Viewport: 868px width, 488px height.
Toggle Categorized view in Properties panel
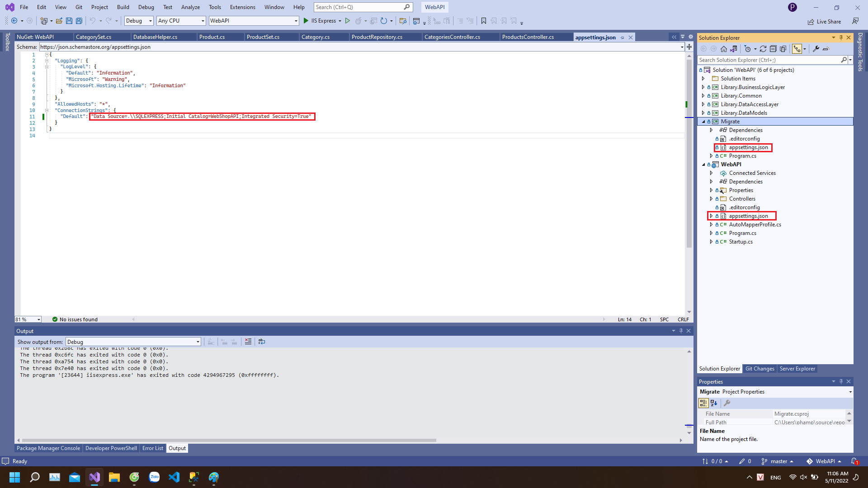[703, 403]
